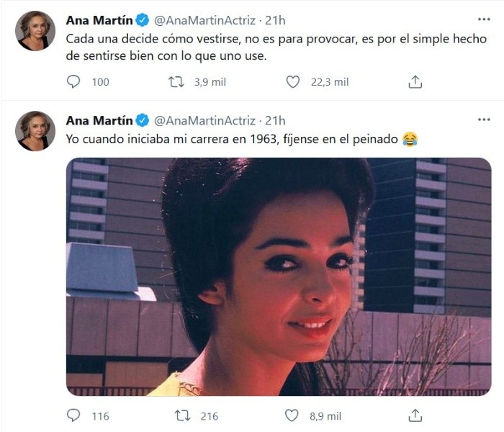Open @AnaMartinActriz handle in first tweet
The image size is (504, 432).
pyautogui.click(x=204, y=20)
